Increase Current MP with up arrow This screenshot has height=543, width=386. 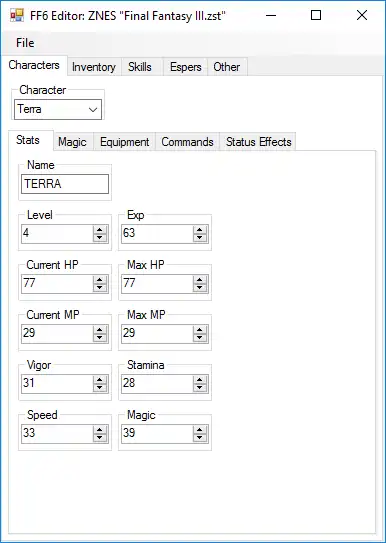pyautogui.click(x=100, y=329)
